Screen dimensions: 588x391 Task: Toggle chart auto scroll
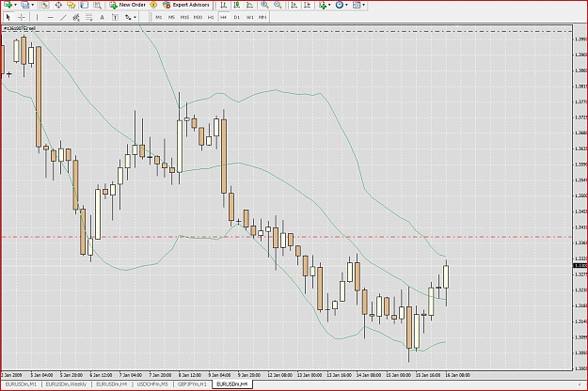(294, 5)
